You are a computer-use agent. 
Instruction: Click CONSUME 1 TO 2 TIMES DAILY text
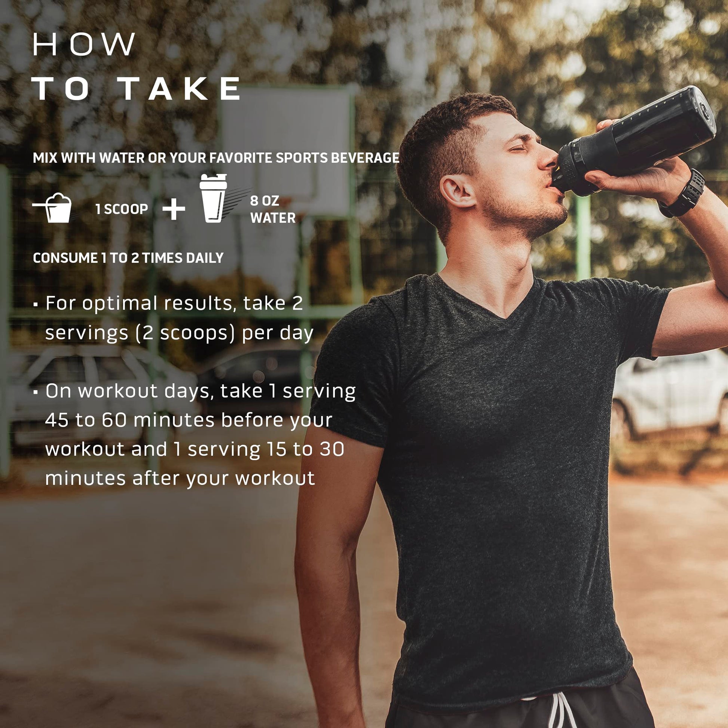128,258
